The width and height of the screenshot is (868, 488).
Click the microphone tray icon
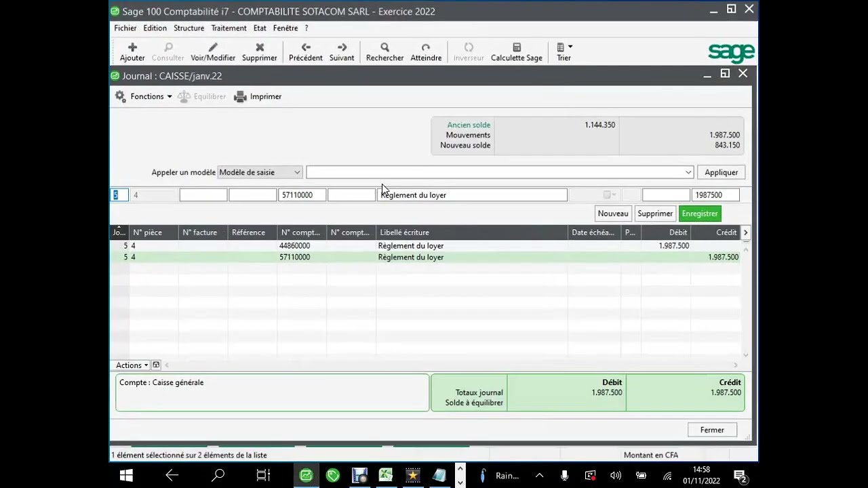(x=564, y=476)
